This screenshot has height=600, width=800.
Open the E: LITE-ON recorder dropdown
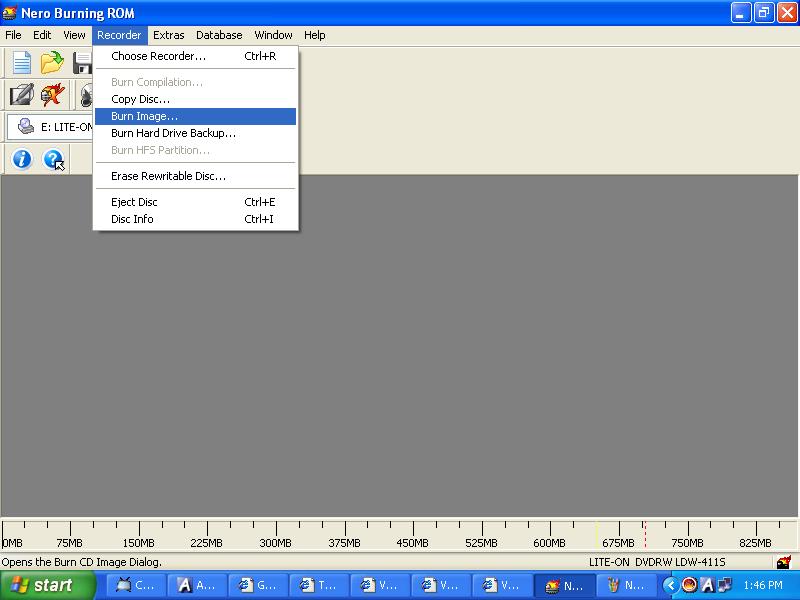(50, 127)
